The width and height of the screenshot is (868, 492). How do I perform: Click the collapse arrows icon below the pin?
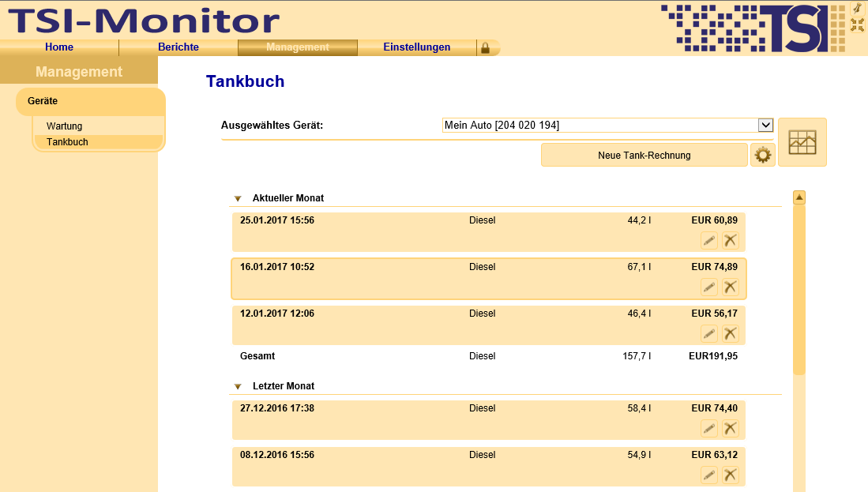tap(857, 25)
